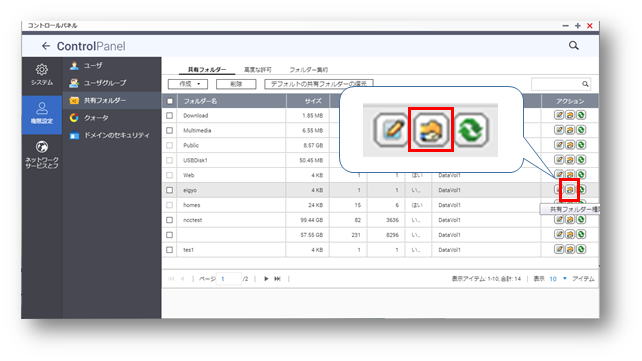Click the 削除 delete button
The height and width of the screenshot is (361, 642).
tap(236, 84)
